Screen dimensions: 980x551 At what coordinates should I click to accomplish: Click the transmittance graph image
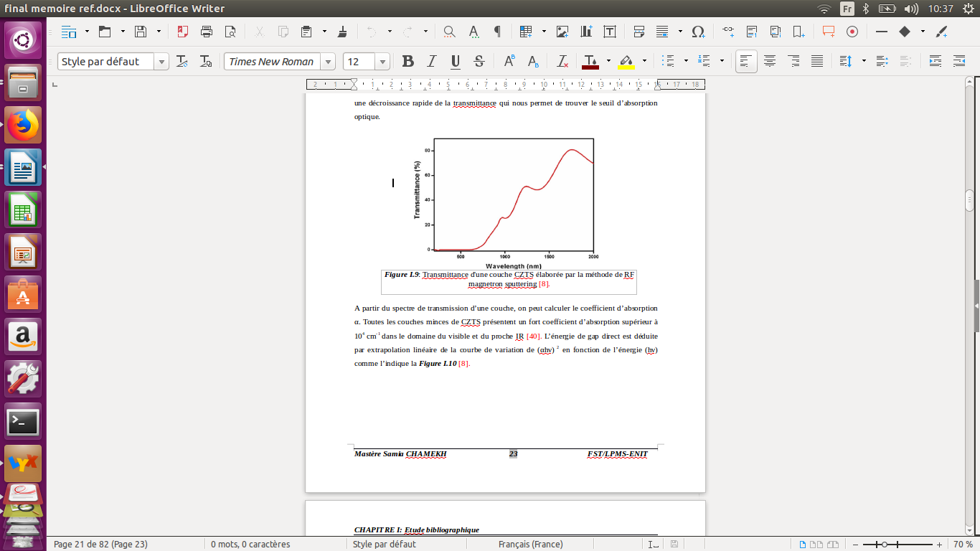click(508, 203)
